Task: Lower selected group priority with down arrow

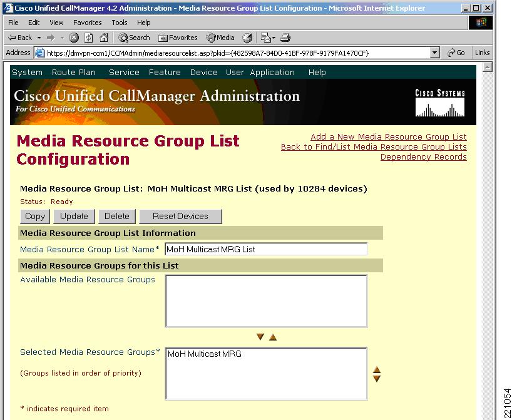Action: [x=377, y=379]
